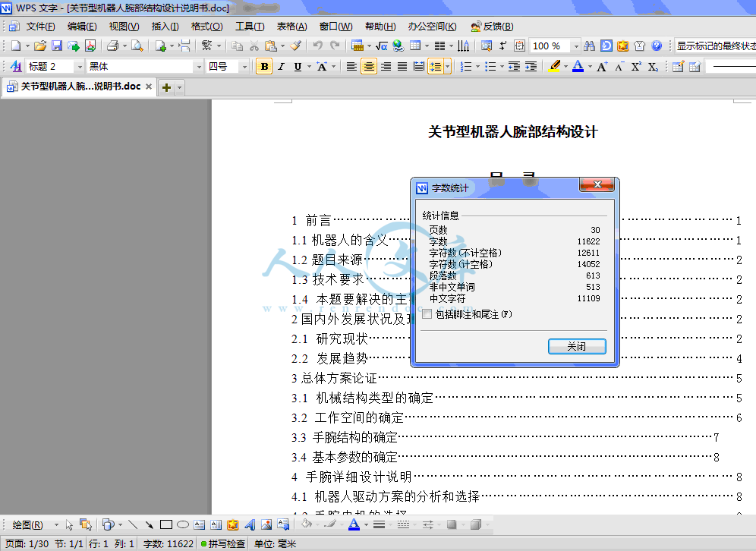Open the style dropdown showing 标题 2

click(x=80, y=67)
